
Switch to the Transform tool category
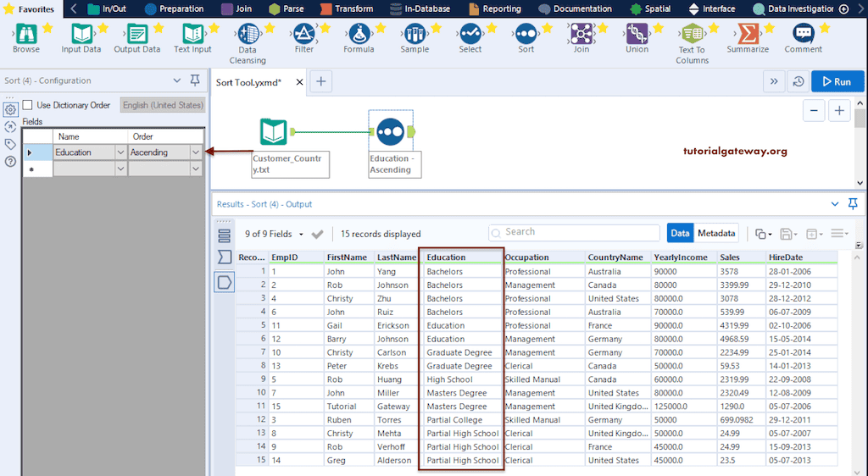[348, 9]
